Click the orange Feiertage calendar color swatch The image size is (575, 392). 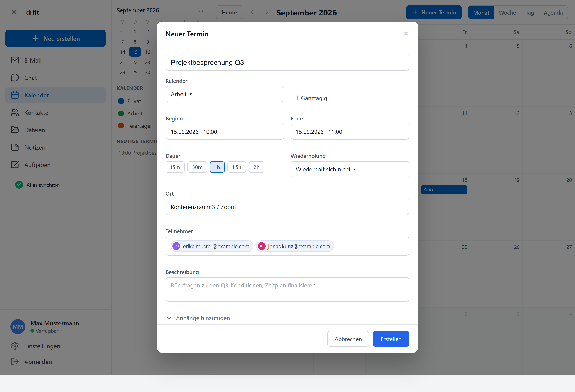coord(121,126)
